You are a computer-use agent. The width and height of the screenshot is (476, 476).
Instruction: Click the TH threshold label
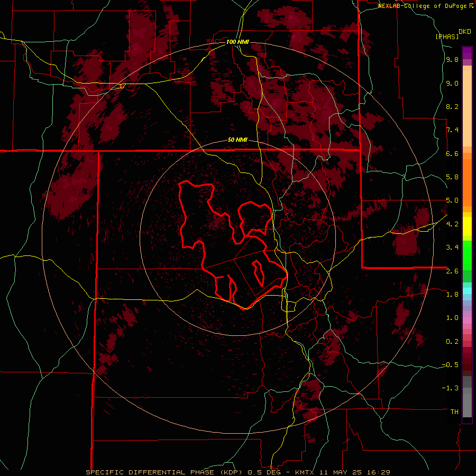point(454,411)
